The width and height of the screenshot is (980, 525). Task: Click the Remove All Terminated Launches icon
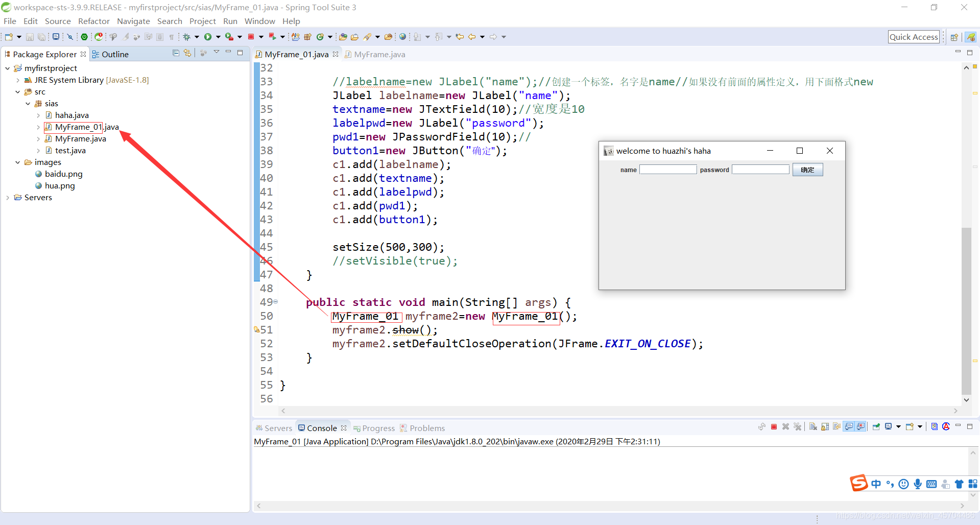(x=797, y=427)
